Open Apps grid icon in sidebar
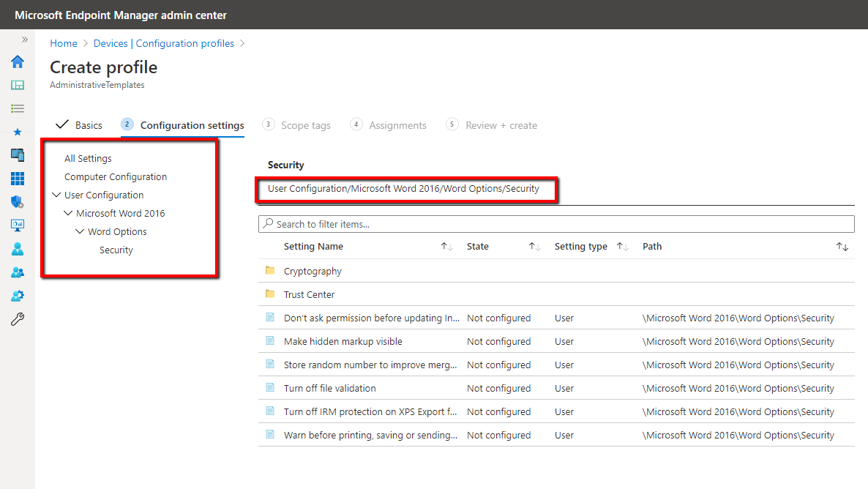The width and height of the screenshot is (868, 489). point(17,179)
